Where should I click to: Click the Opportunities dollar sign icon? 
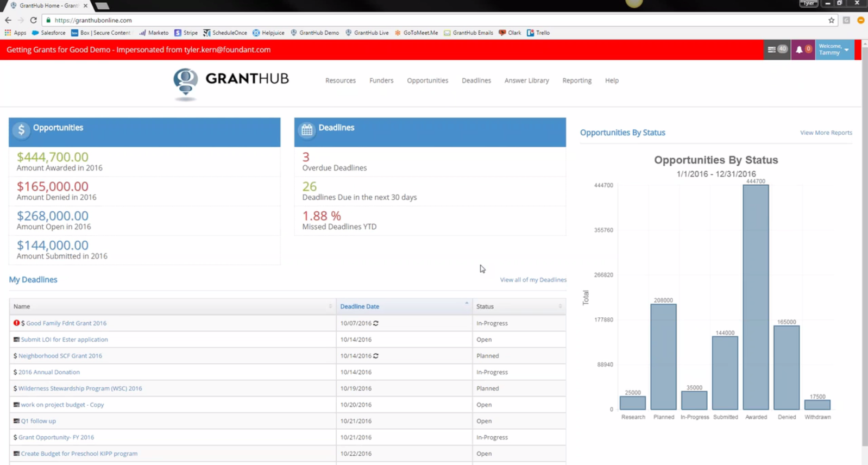point(21,129)
